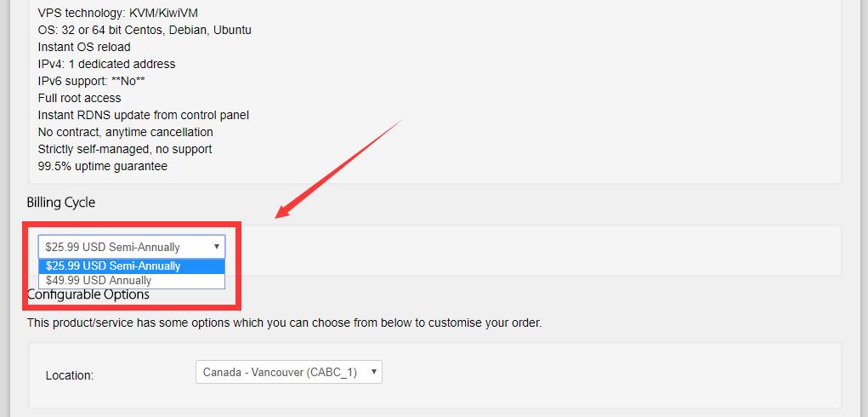Click the VPS technology: KVM/KiwiVM line

tap(118, 14)
